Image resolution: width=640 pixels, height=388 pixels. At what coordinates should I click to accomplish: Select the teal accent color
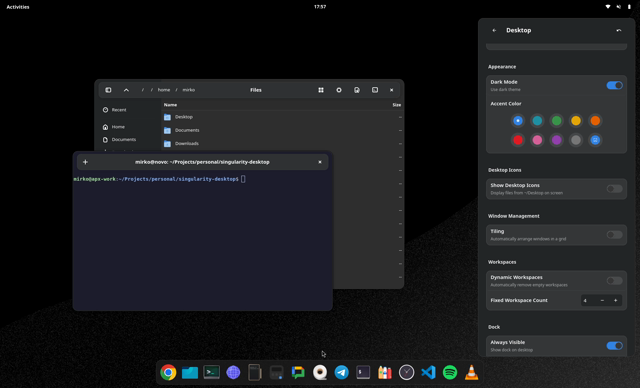point(537,121)
